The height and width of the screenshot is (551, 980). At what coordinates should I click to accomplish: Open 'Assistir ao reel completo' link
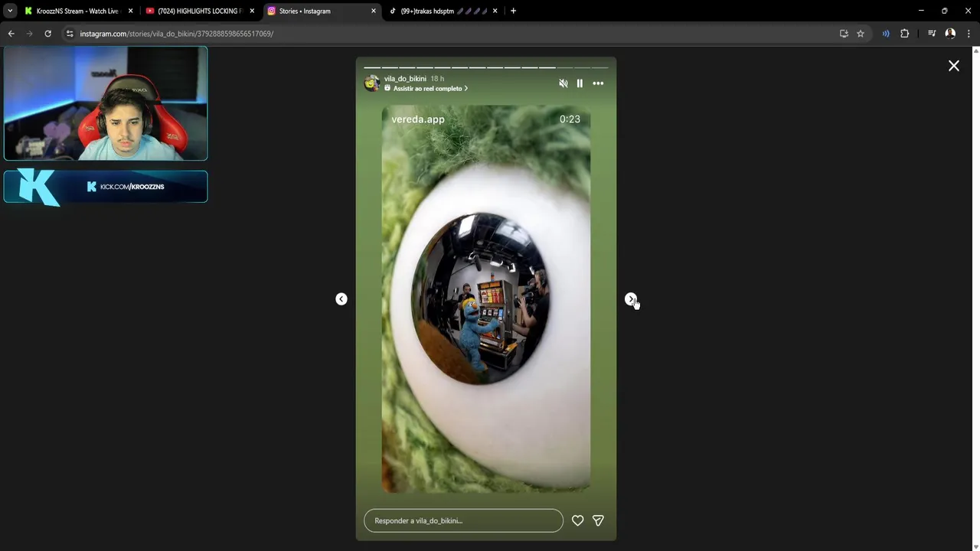point(426,89)
